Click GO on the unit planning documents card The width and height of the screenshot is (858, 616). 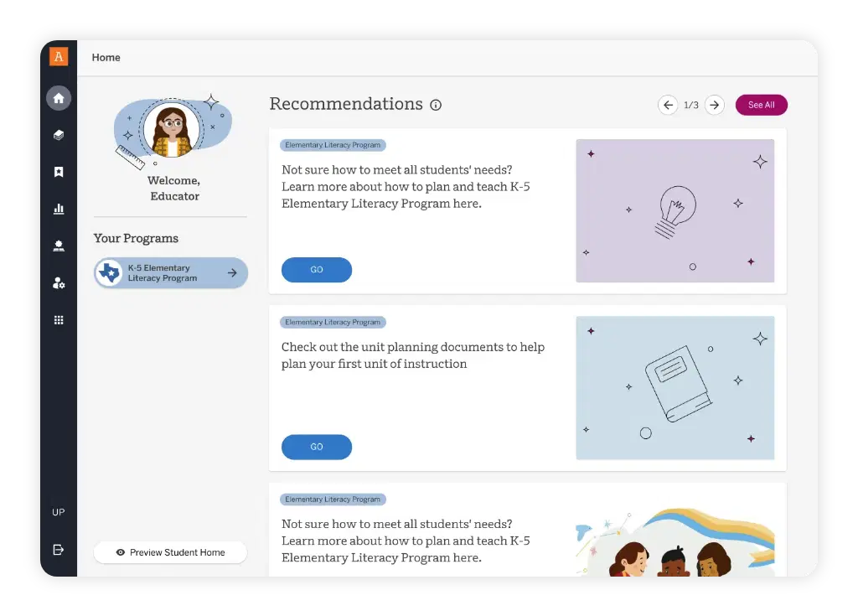pos(316,447)
